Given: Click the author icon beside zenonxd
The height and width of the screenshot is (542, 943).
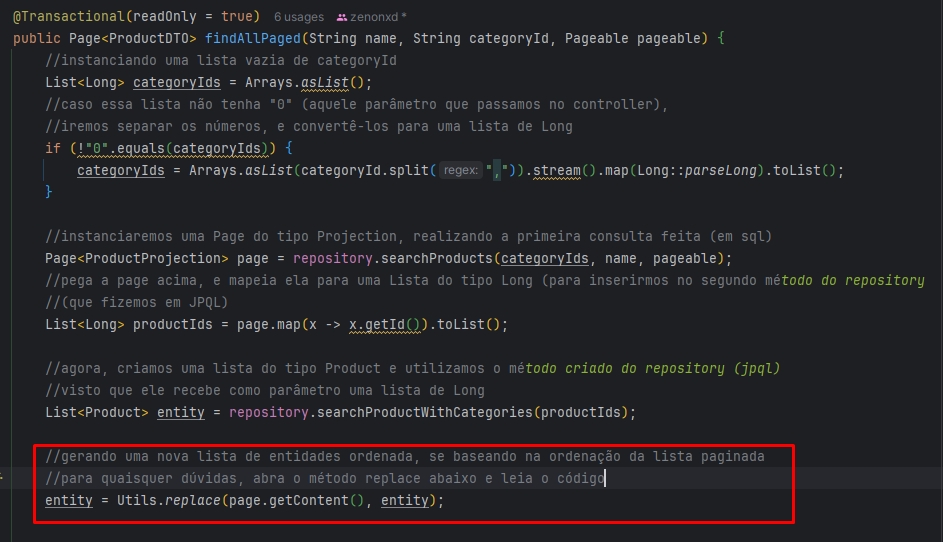Looking at the screenshot, I should (343, 18).
